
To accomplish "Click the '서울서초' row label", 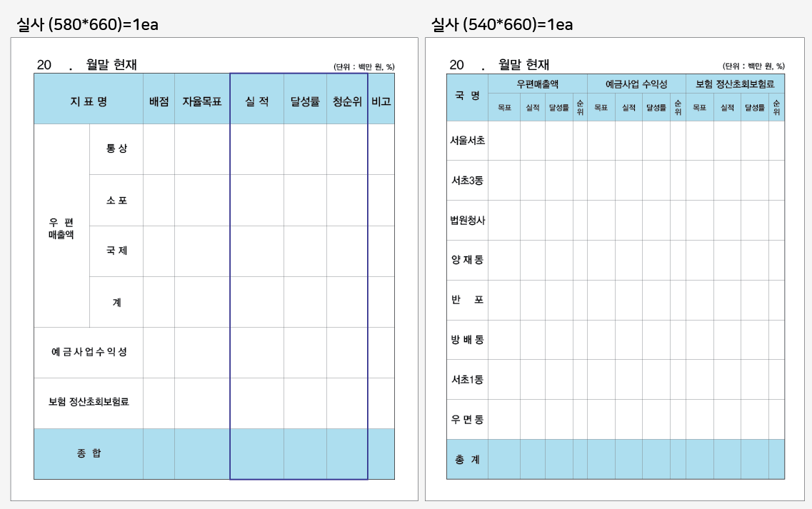I will coord(468,141).
